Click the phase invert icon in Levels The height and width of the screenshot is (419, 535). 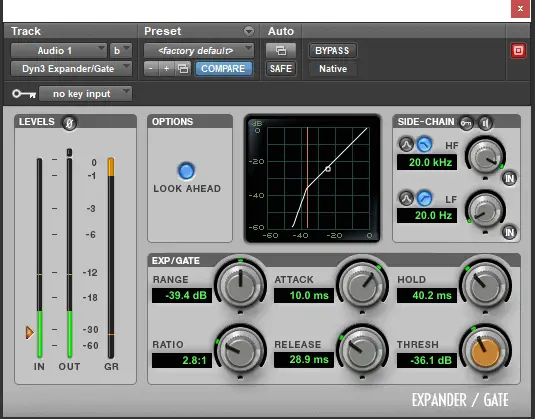click(x=69, y=123)
